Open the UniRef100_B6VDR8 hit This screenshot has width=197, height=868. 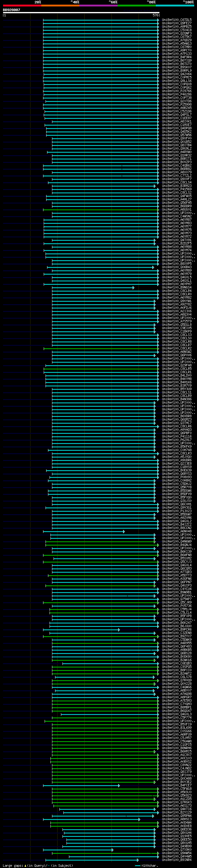[x=177, y=416]
